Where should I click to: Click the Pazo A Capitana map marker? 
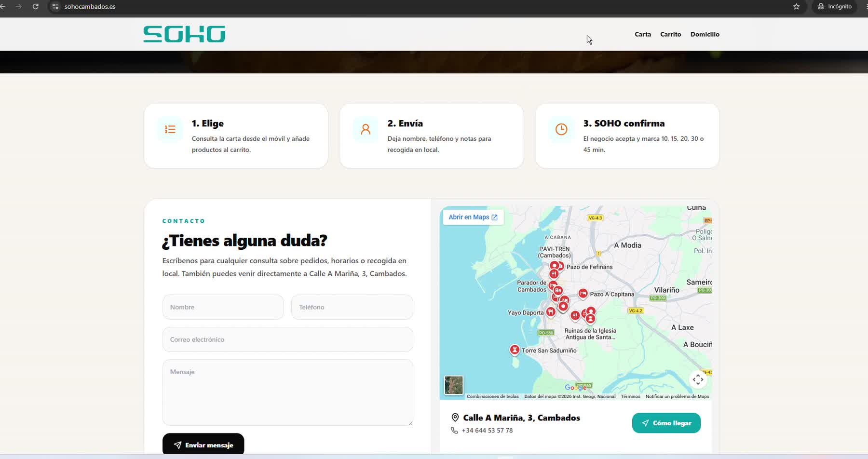coord(583,293)
